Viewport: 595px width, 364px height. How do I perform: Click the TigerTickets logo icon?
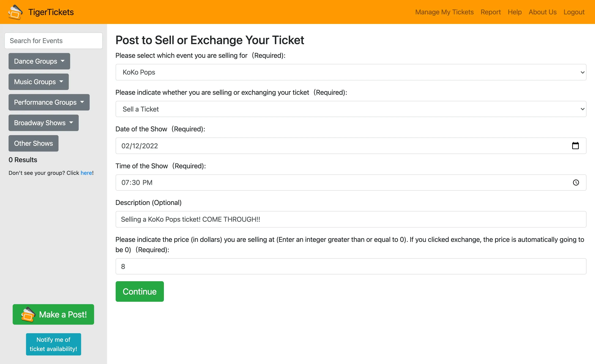point(15,11)
